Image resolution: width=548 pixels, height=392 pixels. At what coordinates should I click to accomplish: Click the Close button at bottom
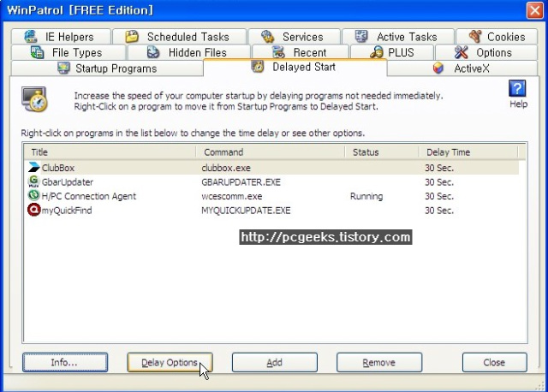tap(495, 362)
